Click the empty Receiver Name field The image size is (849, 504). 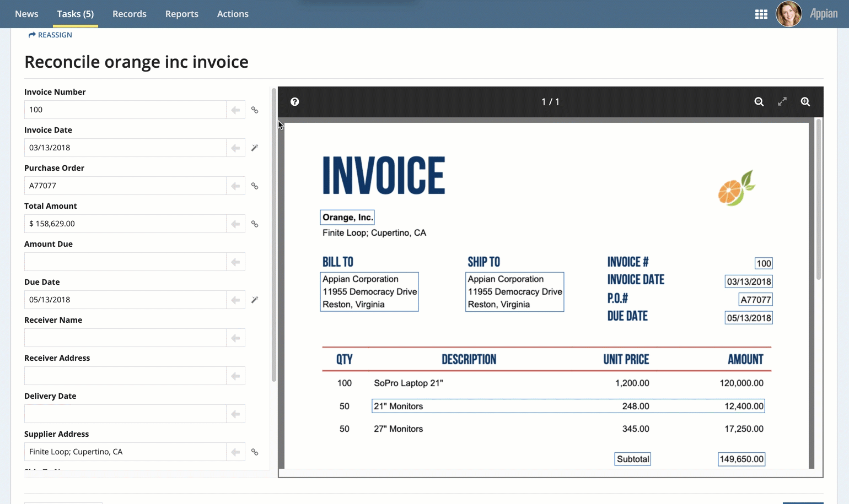click(125, 338)
